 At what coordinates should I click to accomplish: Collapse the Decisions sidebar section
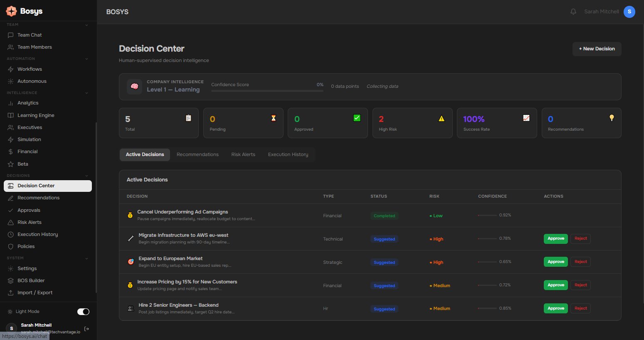(x=86, y=176)
